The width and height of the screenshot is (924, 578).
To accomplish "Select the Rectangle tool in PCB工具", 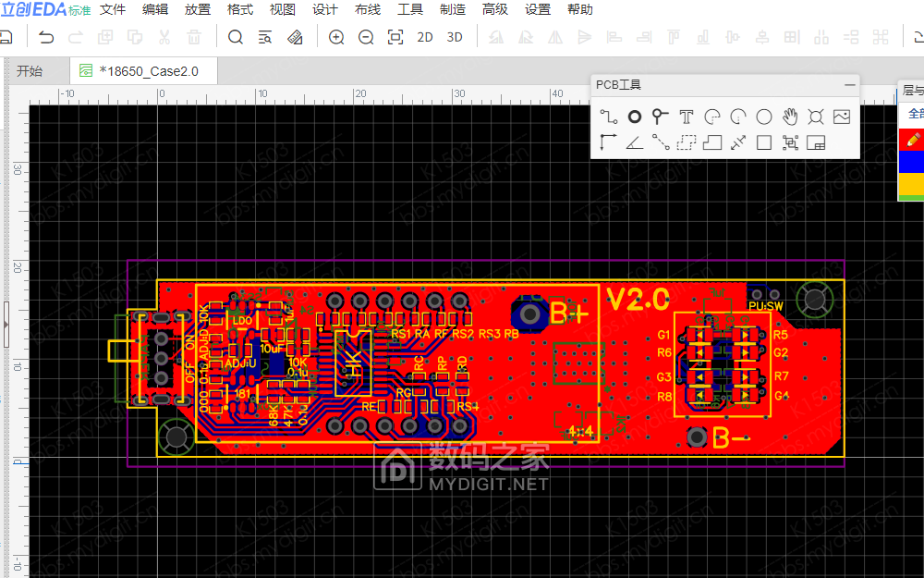I will pyautogui.click(x=764, y=142).
